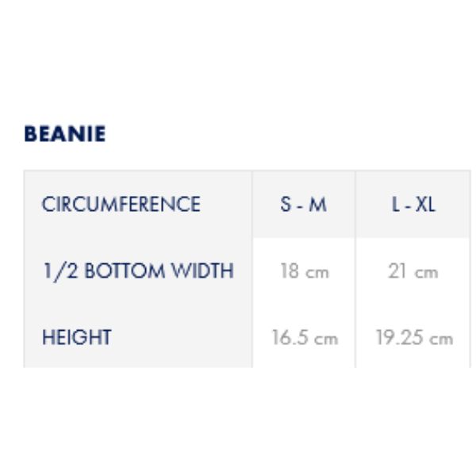Select the 1/2 BOTTOM WIDTH row label
This screenshot has width=476, height=476.
tap(137, 271)
